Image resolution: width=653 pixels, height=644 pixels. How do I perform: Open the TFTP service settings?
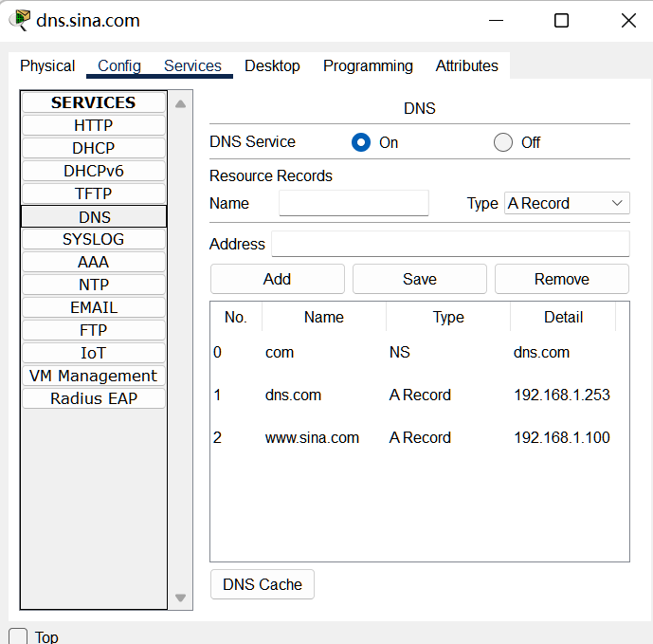coord(94,193)
